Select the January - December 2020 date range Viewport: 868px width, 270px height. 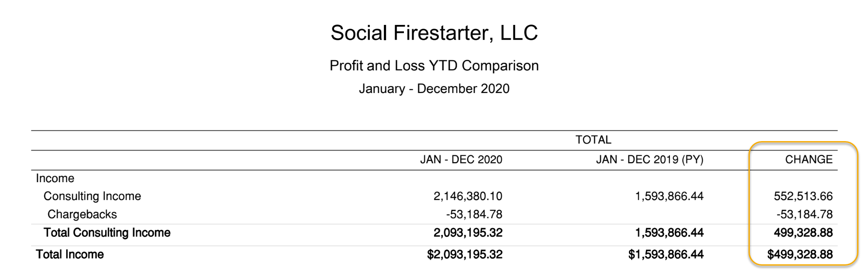(434, 89)
